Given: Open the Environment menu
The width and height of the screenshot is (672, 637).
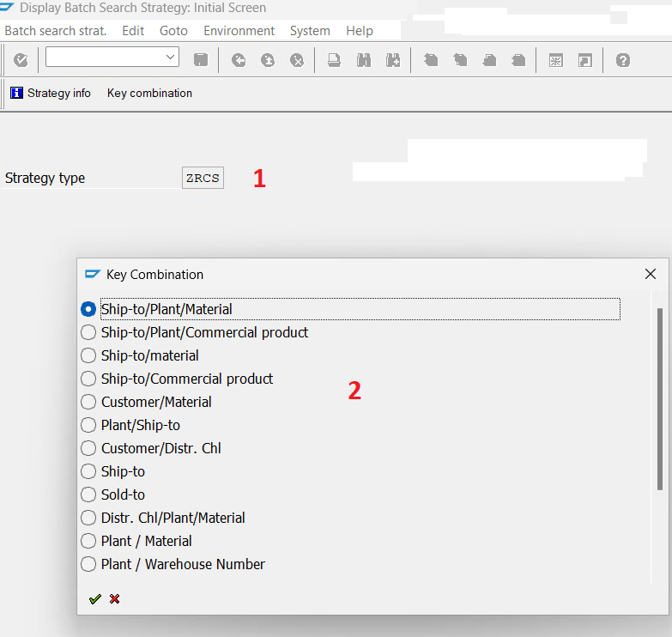Looking at the screenshot, I should tap(239, 31).
